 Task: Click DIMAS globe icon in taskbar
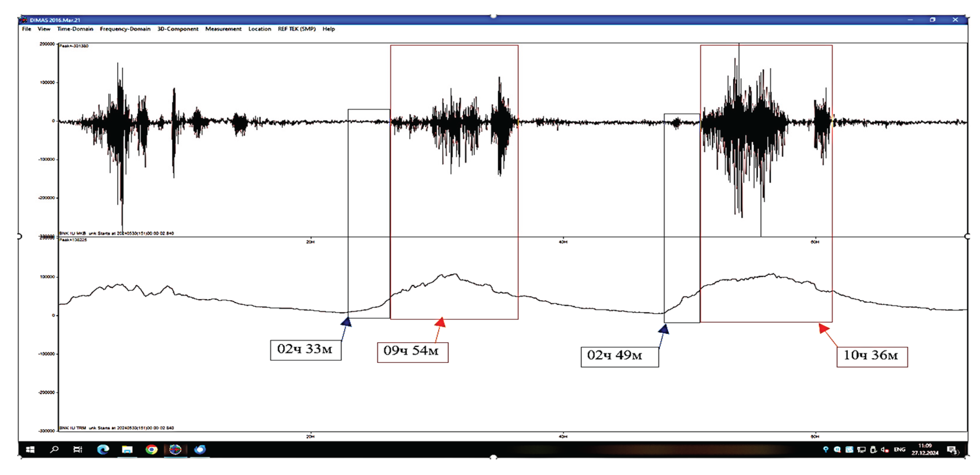click(175, 450)
